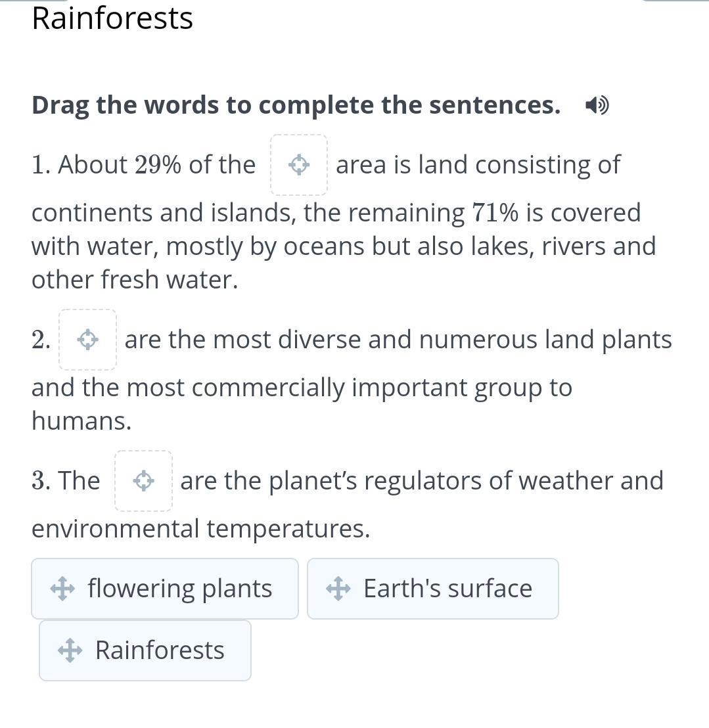709x728 pixels.
Task: Click the word "humans." ending sentence 2
Action: pyautogui.click(x=81, y=421)
